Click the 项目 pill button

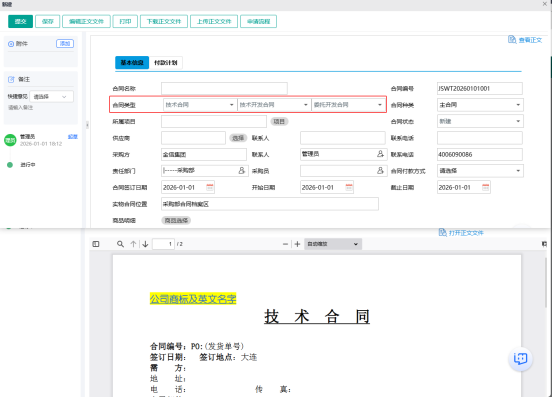tap(279, 122)
